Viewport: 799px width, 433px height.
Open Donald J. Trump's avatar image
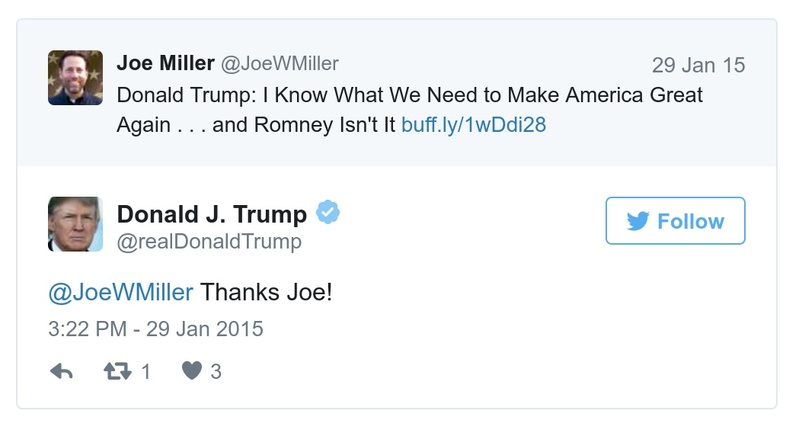coord(75,224)
